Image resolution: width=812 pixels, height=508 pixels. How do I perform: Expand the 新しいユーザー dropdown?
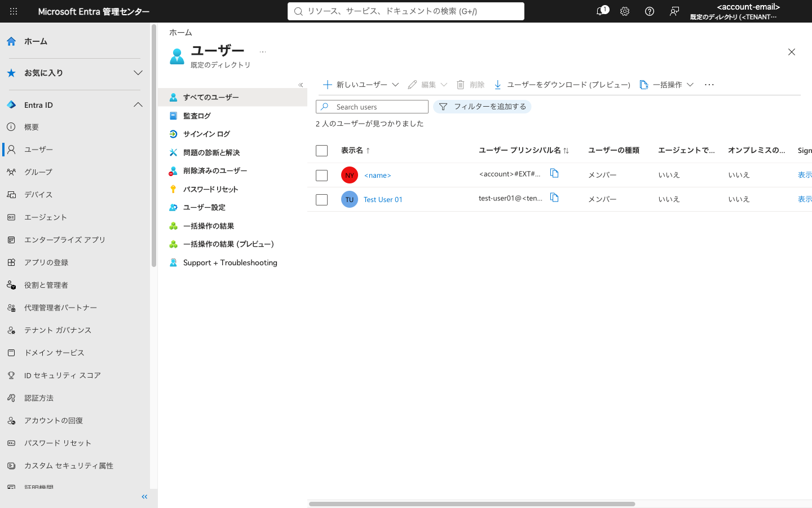point(361,85)
